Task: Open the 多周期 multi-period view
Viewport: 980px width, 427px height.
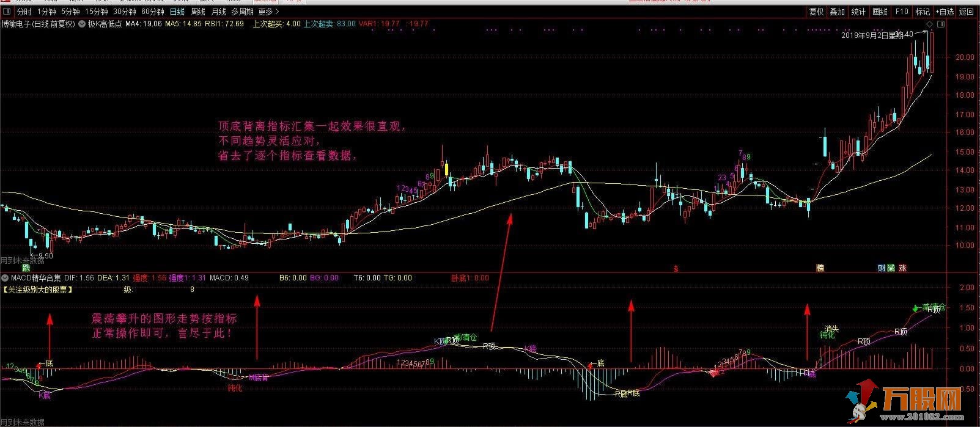Action: tap(242, 12)
